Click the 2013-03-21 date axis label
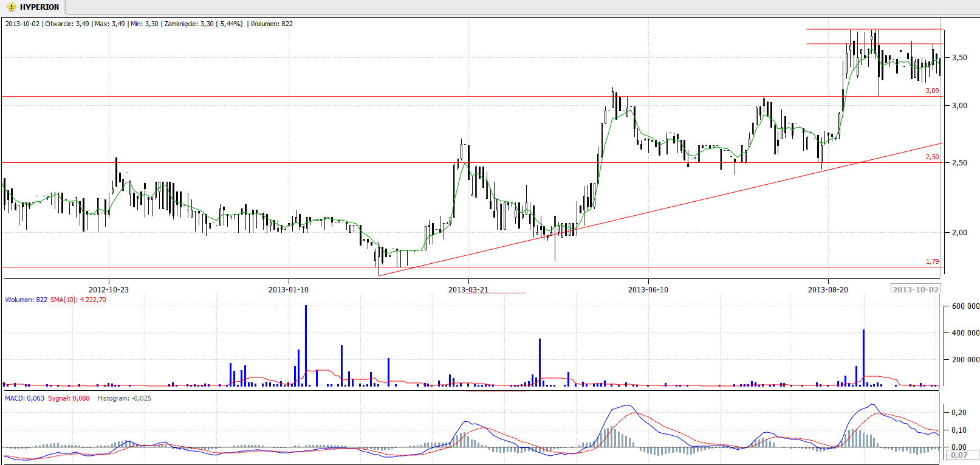This screenshot has height=465, width=980. (x=468, y=289)
